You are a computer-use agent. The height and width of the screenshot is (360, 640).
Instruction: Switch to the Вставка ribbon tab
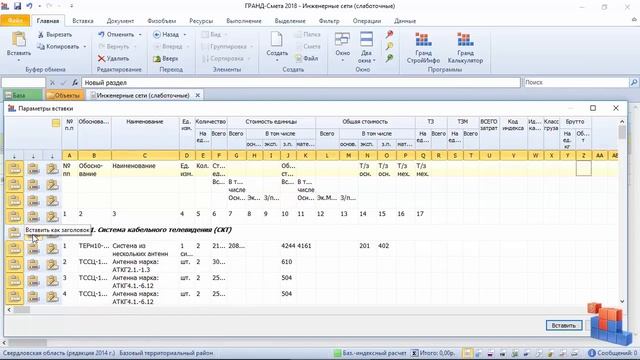pyautogui.click(x=82, y=21)
